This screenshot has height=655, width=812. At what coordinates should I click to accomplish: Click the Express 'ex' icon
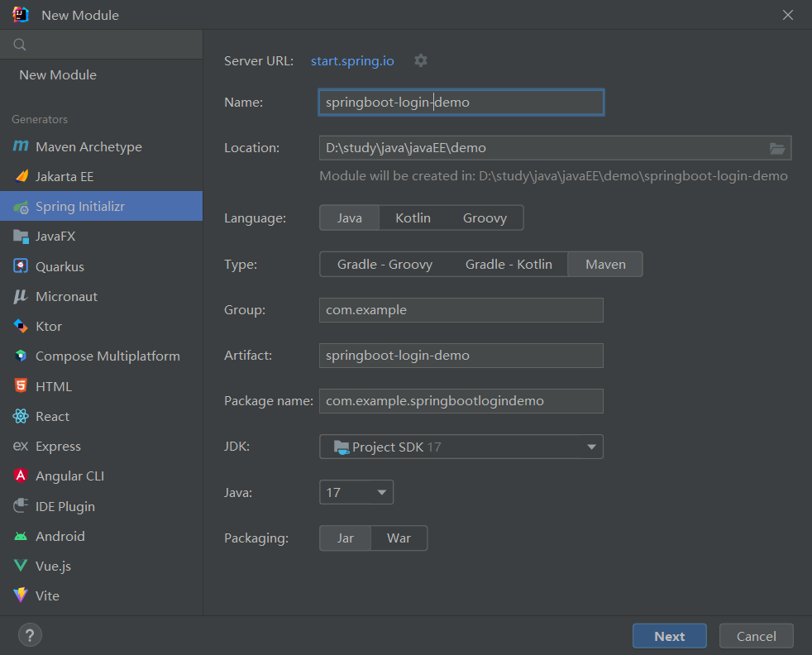[x=21, y=446]
